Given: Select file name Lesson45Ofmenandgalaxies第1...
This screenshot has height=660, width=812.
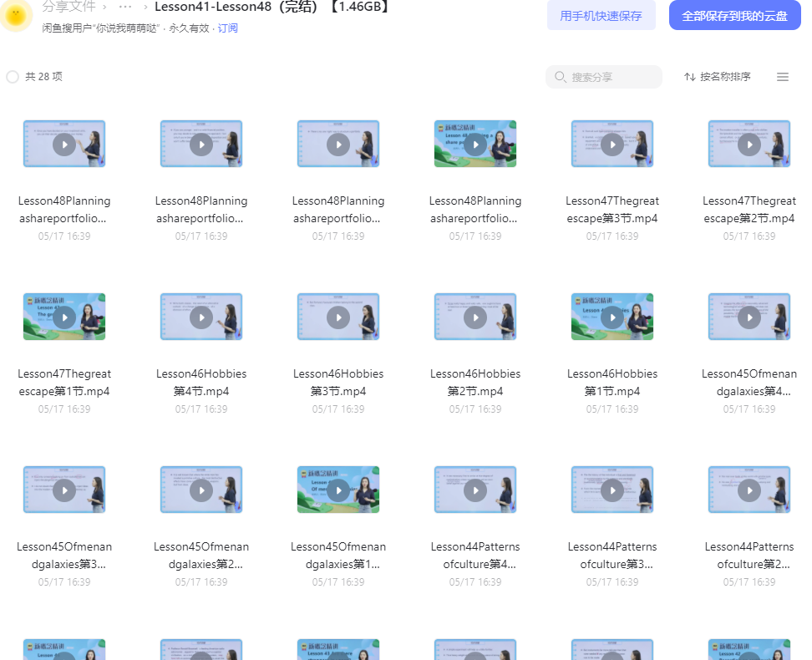Looking at the screenshot, I should [x=338, y=556].
